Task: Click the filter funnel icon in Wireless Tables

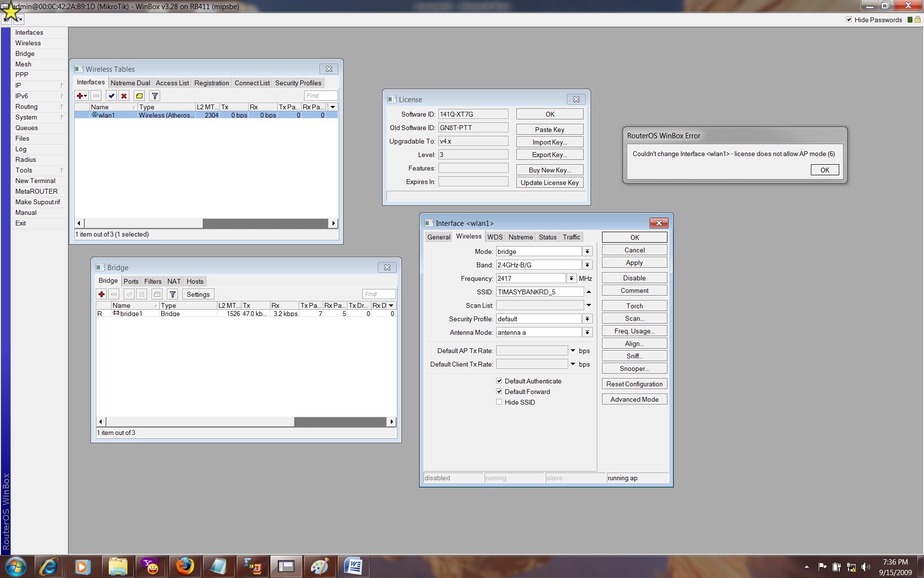Action: pyautogui.click(x=154, y=96)
